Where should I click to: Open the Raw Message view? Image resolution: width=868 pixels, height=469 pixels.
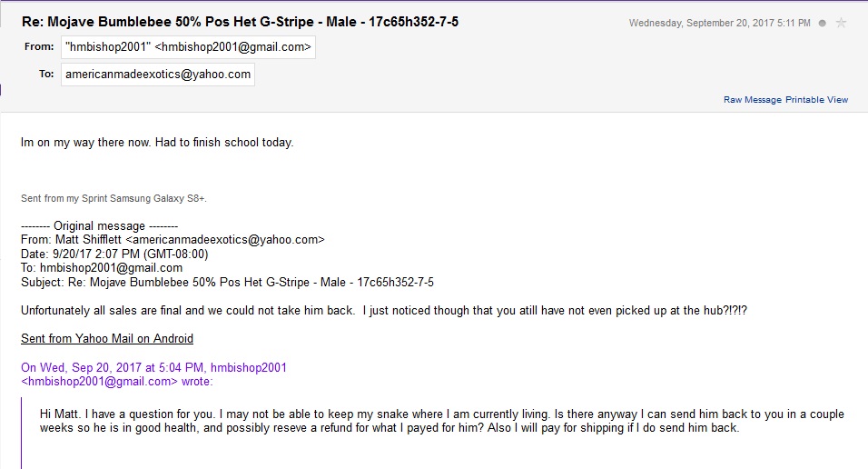coord(753,100)
